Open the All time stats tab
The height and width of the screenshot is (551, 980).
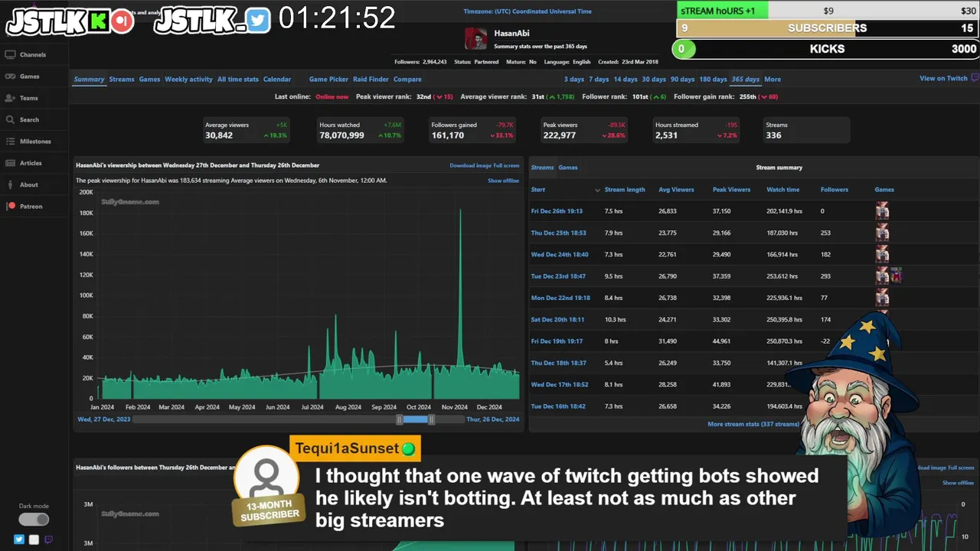click(x=238, y=79)
